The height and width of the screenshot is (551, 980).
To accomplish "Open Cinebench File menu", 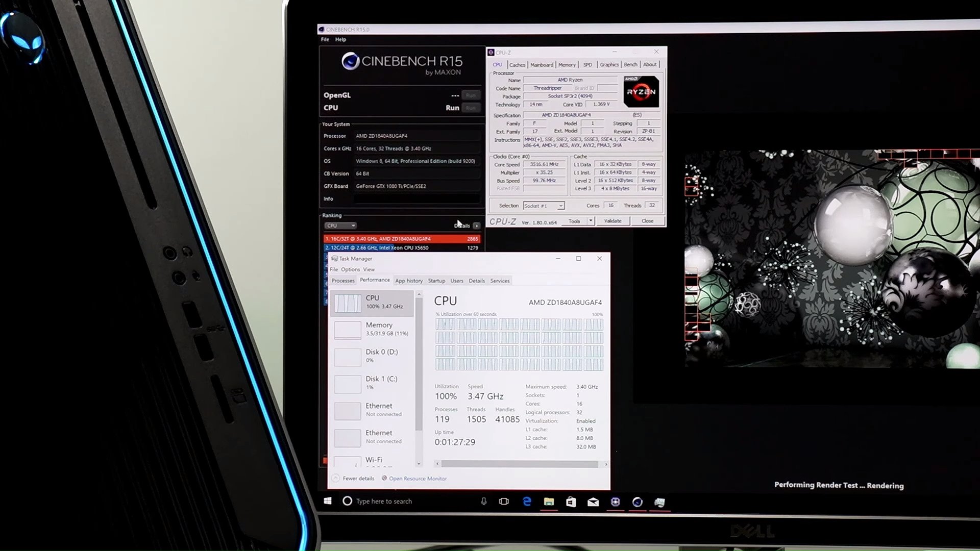I will (x=325, y=39).
